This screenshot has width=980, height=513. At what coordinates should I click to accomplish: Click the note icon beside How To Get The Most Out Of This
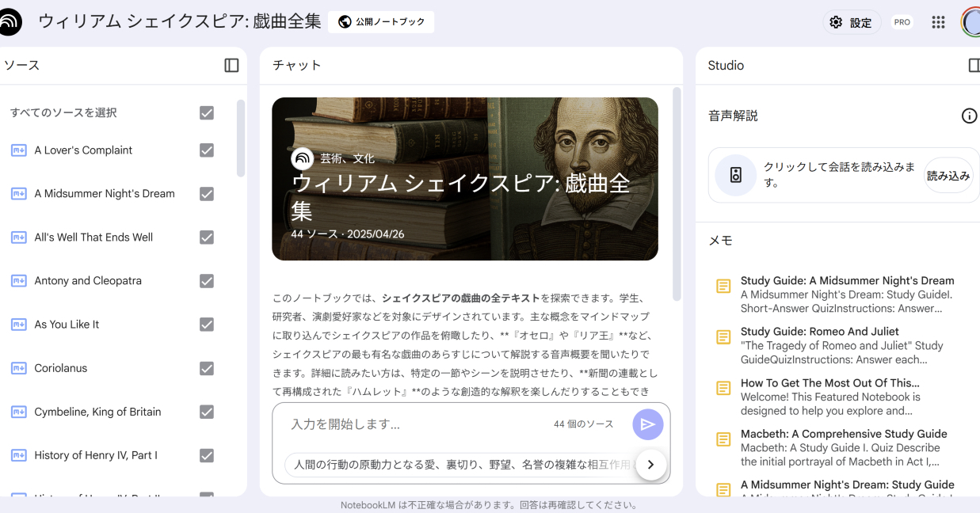723,387
